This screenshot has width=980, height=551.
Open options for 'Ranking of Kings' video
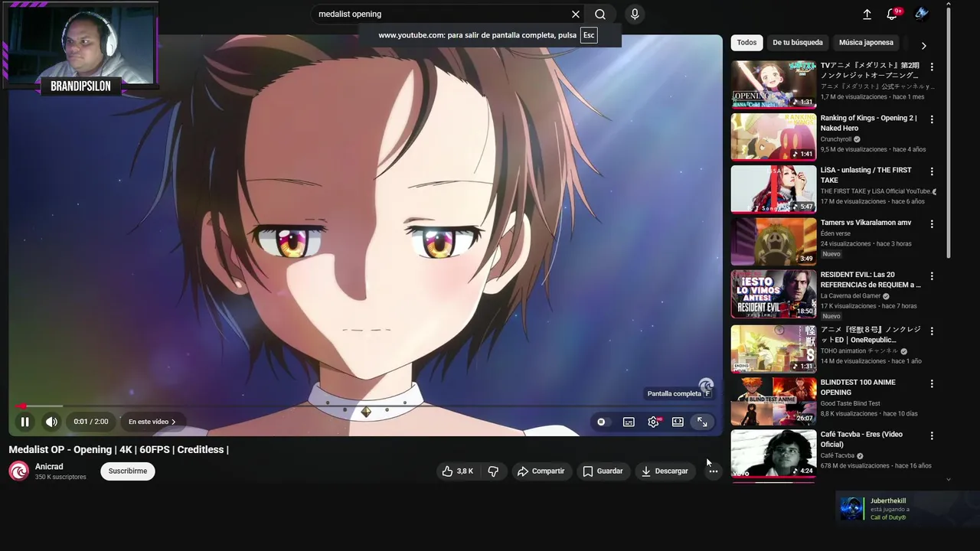tap(932, 119)
